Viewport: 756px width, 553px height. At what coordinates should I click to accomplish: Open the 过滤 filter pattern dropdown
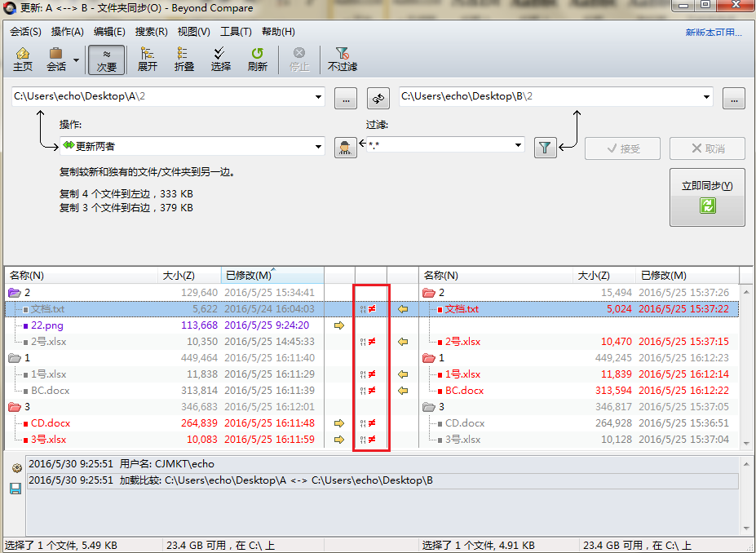point(518,146)
